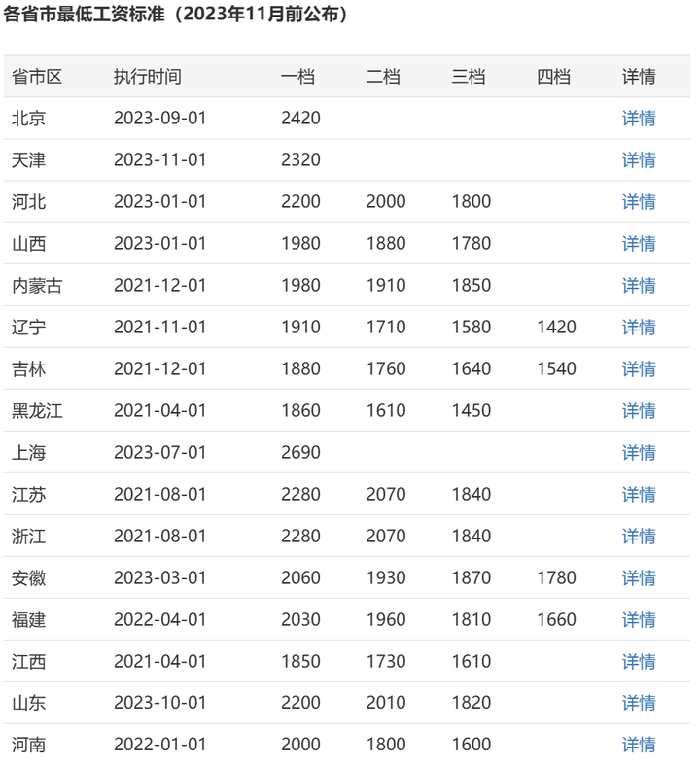Click the value 2420 in 北京 row

300,118
